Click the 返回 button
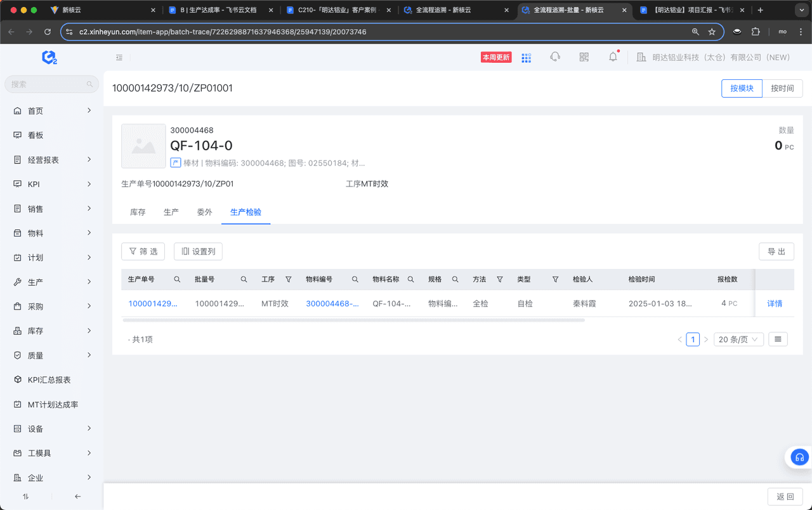This screenshot has width=812, height=510. pyautogui.click(x=785, y=497)
